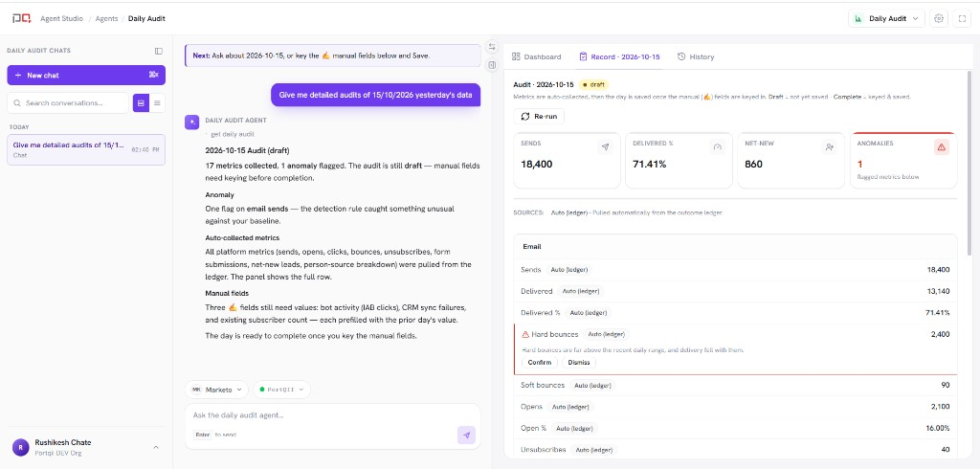
Task: Click the Soft bounces value 90
Action: click(x=946, y=385)
